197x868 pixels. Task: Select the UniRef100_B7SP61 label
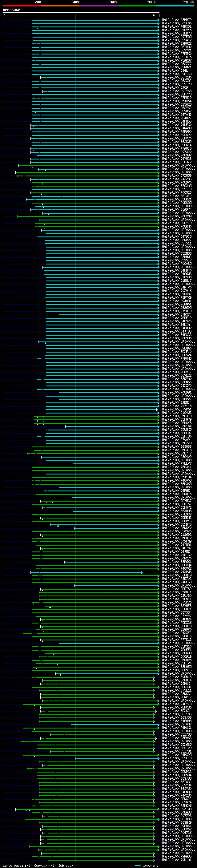[x=177, y=410]
